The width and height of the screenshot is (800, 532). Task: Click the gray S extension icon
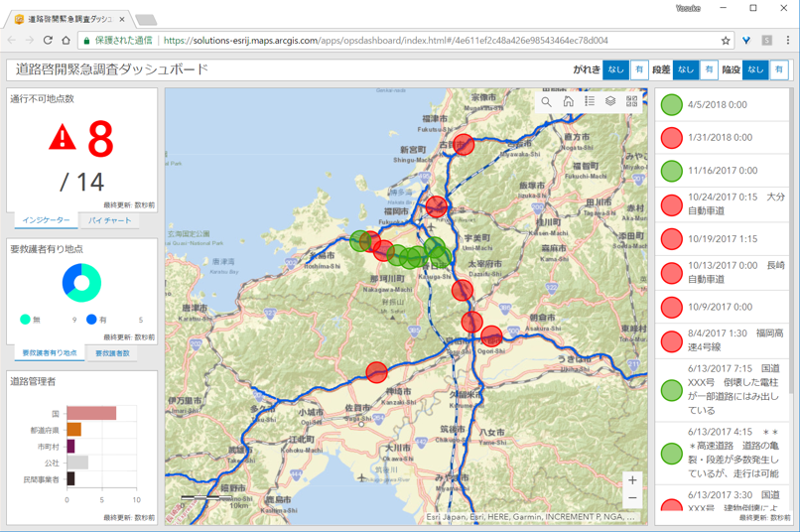pos(767,41)
